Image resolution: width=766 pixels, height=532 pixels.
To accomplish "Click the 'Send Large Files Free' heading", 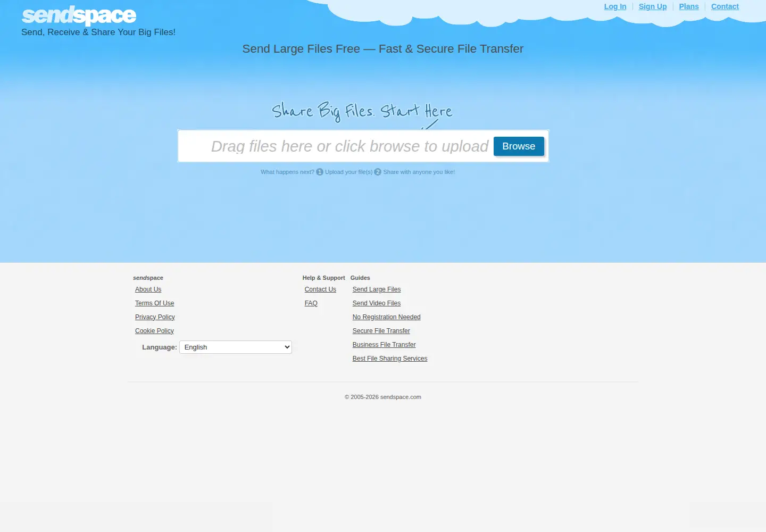I will (x=383, y=49).
